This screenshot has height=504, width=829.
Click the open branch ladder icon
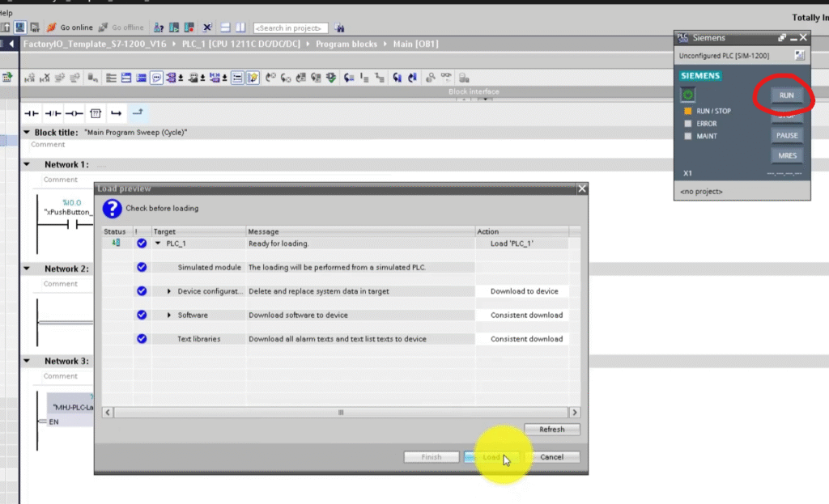[x=116, y=113]
